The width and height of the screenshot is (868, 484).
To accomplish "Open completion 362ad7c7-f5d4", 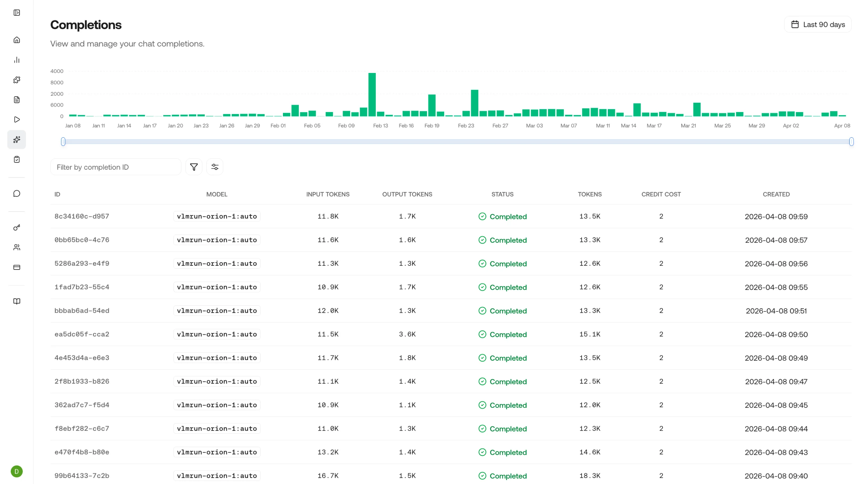I will point(82,405).
